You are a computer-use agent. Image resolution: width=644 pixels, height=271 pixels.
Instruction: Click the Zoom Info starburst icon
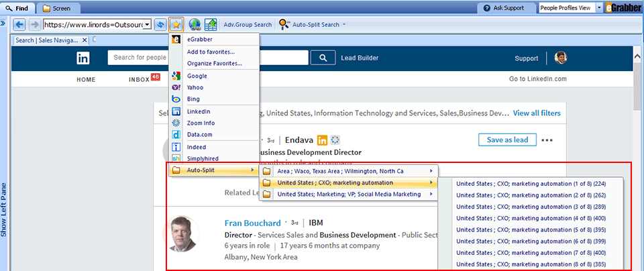click(x=176, y=123)
